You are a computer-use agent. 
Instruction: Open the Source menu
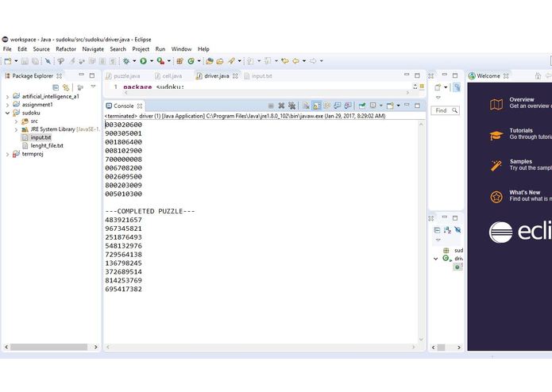pyautogui.click(x=41, y=49)
